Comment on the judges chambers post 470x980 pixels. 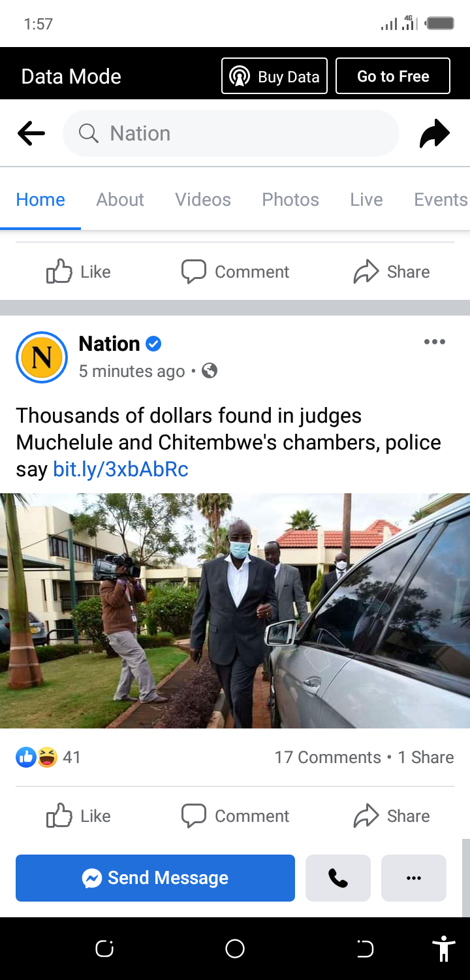235,816
